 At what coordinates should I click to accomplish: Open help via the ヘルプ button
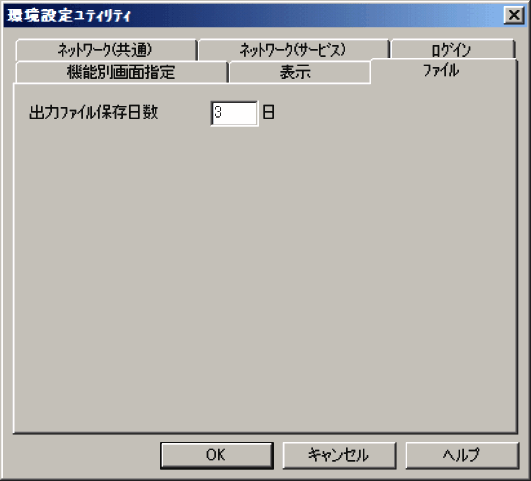[462, 455]
